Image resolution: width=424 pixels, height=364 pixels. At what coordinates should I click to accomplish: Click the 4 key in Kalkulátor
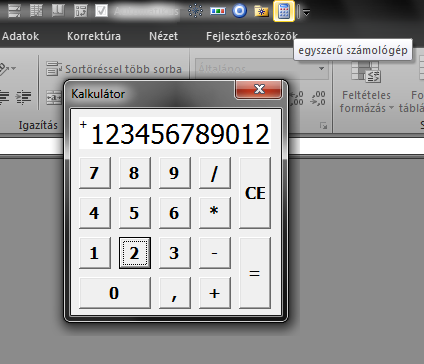(x=95, y=213)
